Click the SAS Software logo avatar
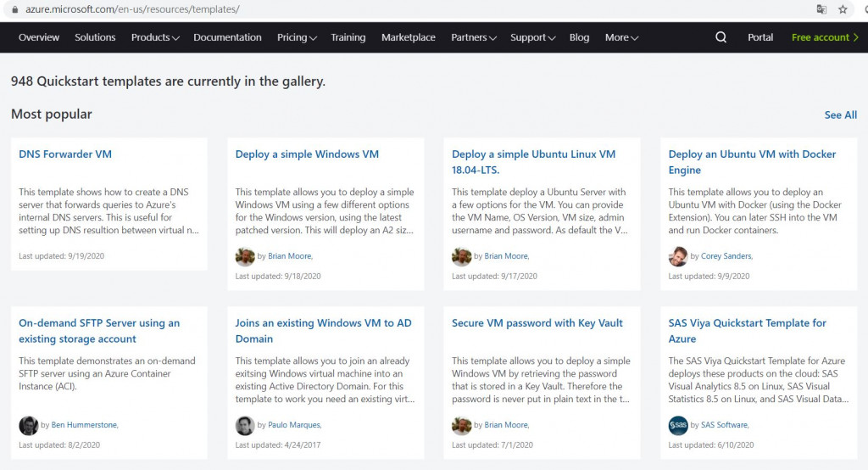This screenshot has height=470, width=868. [677, 425]
